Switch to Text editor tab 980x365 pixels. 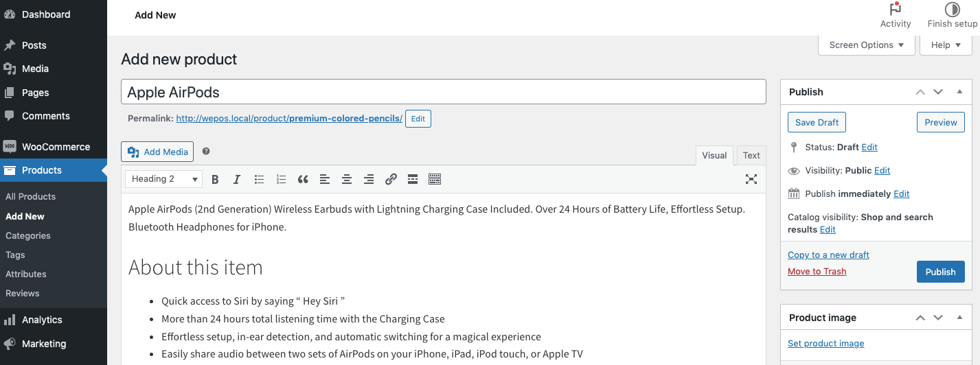coord(751,156)
